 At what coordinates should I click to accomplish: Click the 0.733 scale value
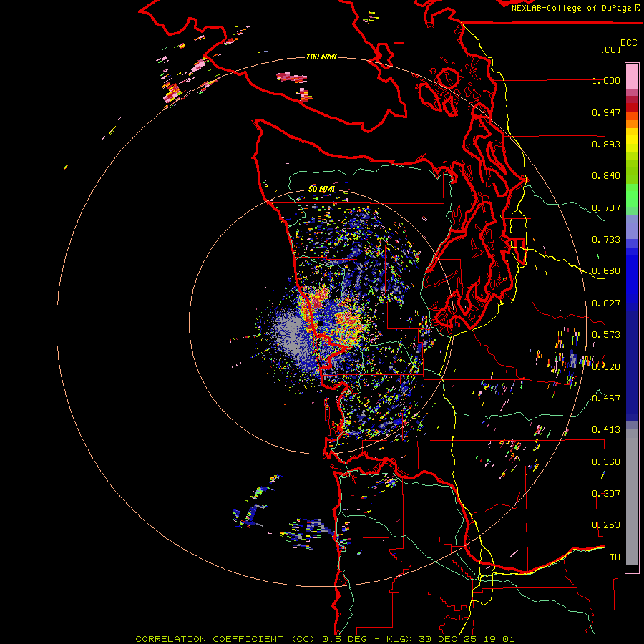pyautogui.click(x=606, y=240)
